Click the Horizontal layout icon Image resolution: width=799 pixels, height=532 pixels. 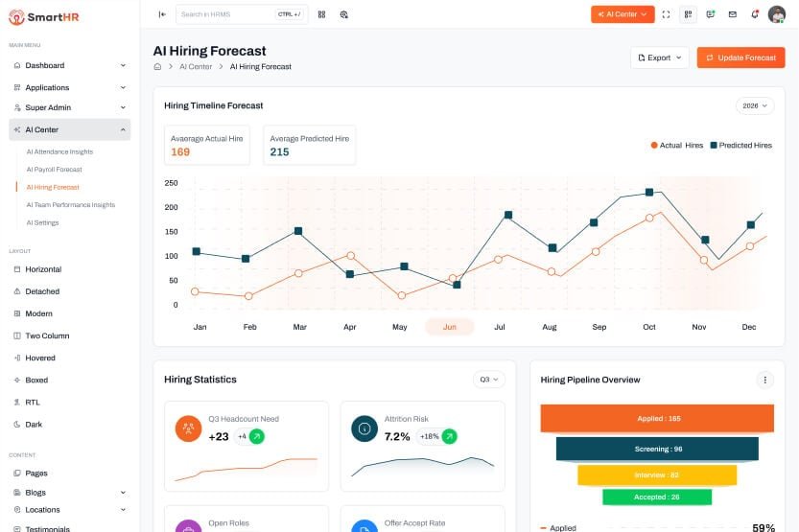[17, 269]
